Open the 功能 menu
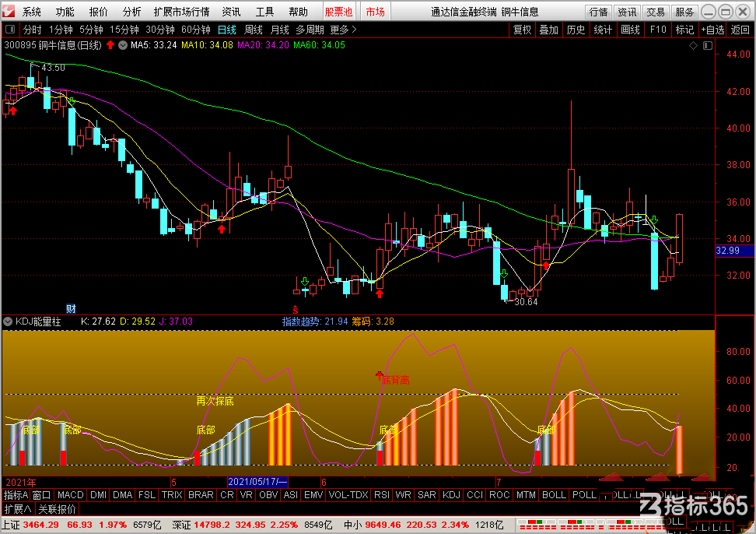The width and height of the screenshot is (756, 534). (65, 12)
